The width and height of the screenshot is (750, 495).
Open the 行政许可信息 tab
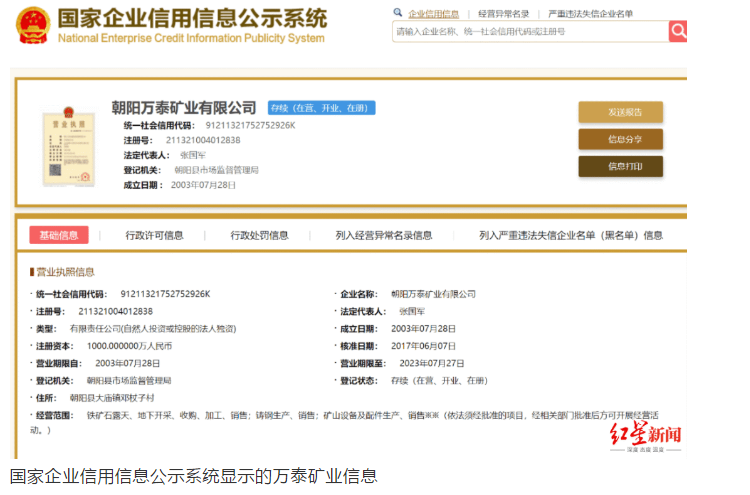tap(154, 235)
